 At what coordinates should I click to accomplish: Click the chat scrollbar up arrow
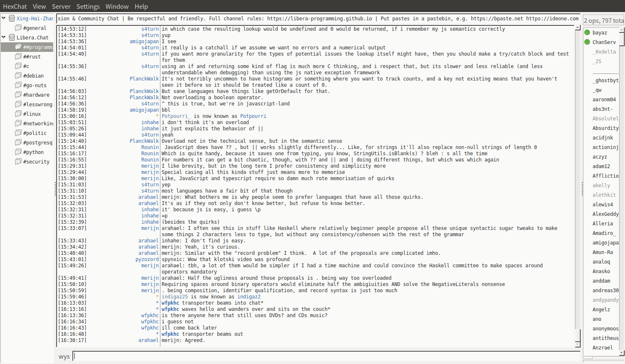coord(577,28)
